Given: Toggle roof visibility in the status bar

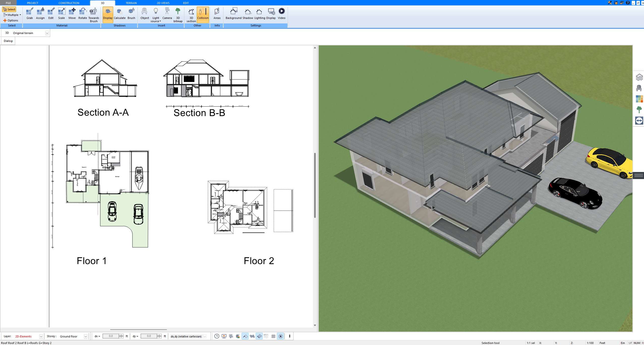Looking at the screenshot, I should (x=245, y=336).
